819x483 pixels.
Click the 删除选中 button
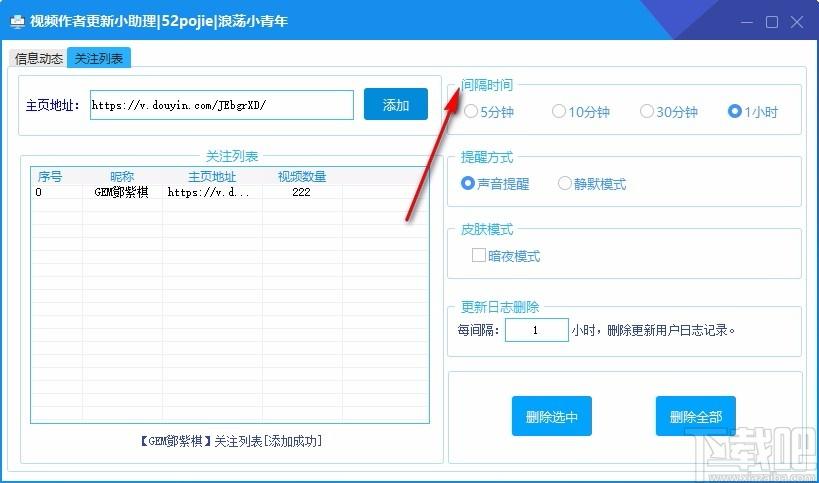click(552, 416)
